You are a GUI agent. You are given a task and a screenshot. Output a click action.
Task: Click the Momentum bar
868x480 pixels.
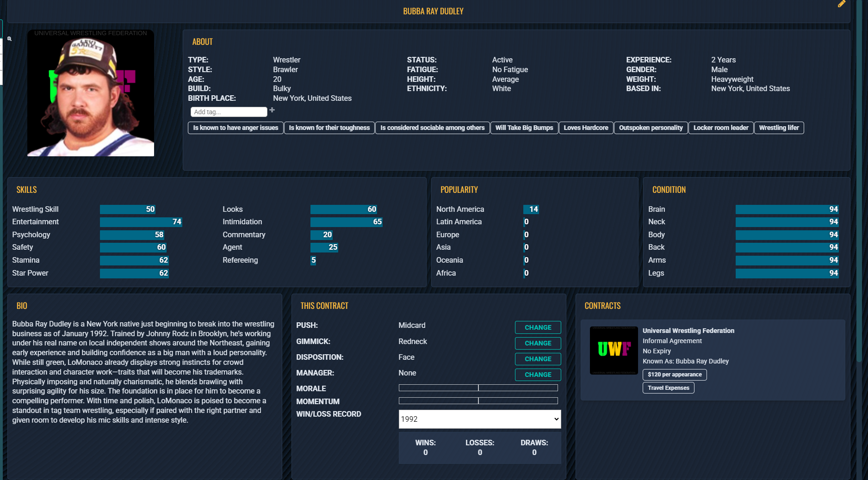click(478, 401)
